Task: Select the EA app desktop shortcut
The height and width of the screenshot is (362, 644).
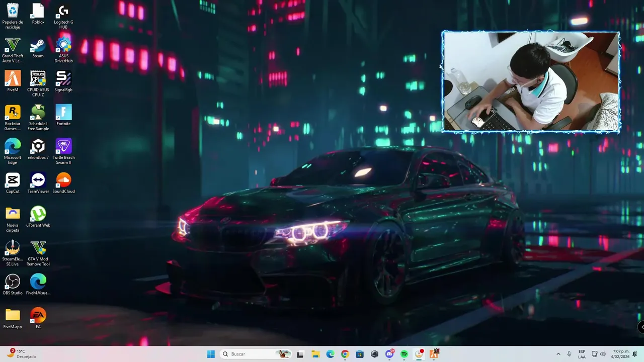Action: pos(38,319)
